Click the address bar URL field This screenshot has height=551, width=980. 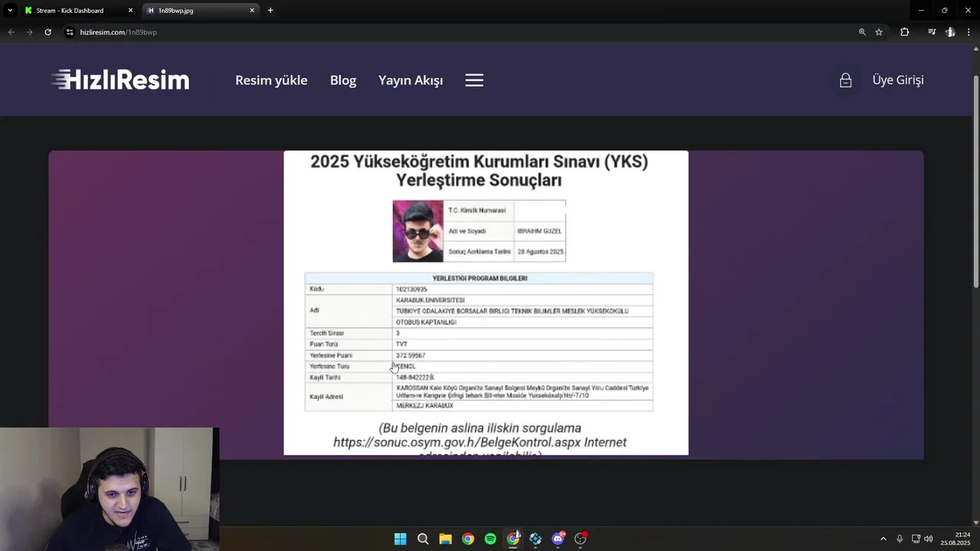click(459, 32)
